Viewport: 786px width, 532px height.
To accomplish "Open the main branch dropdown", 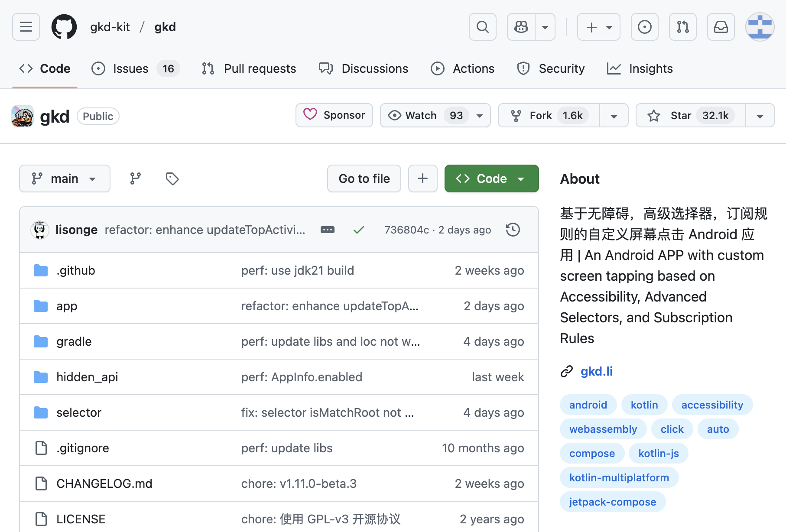I will [65, 178].
